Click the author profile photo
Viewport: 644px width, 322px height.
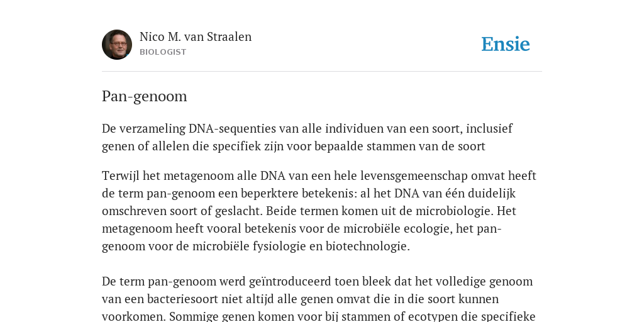(117, 45)
